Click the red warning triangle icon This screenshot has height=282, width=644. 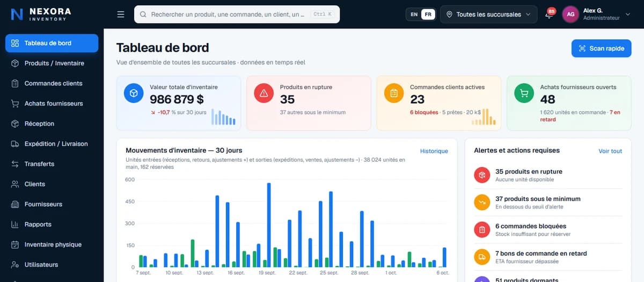264,93
